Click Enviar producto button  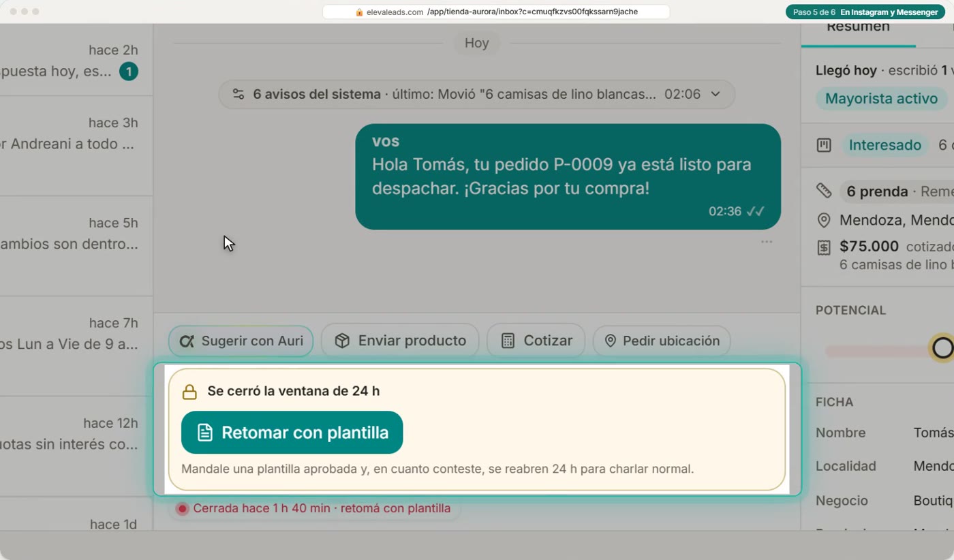(400, 341)
